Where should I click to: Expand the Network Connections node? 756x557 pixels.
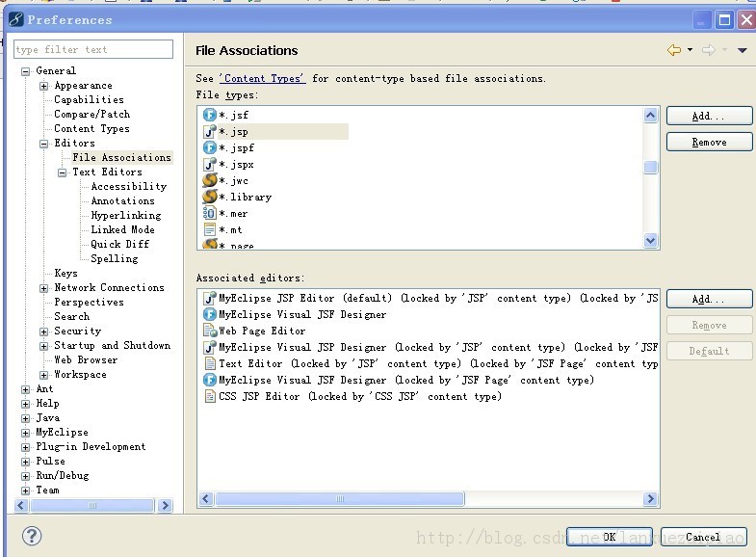point(44,288)
